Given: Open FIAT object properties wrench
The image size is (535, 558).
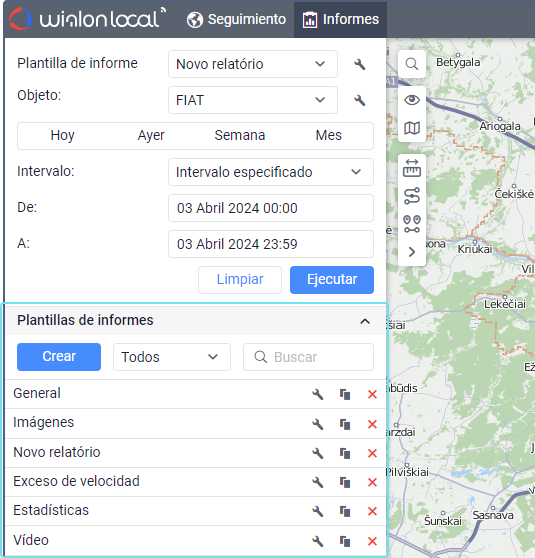Looking at the screenshot, I should click(x=360, y=100).
